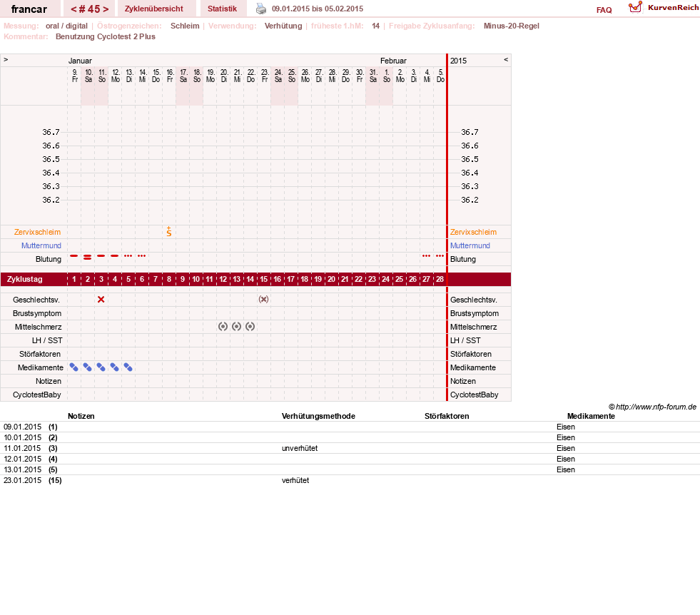
Task: Click the red X on cycle day 3
Action: tap(101, 300)
